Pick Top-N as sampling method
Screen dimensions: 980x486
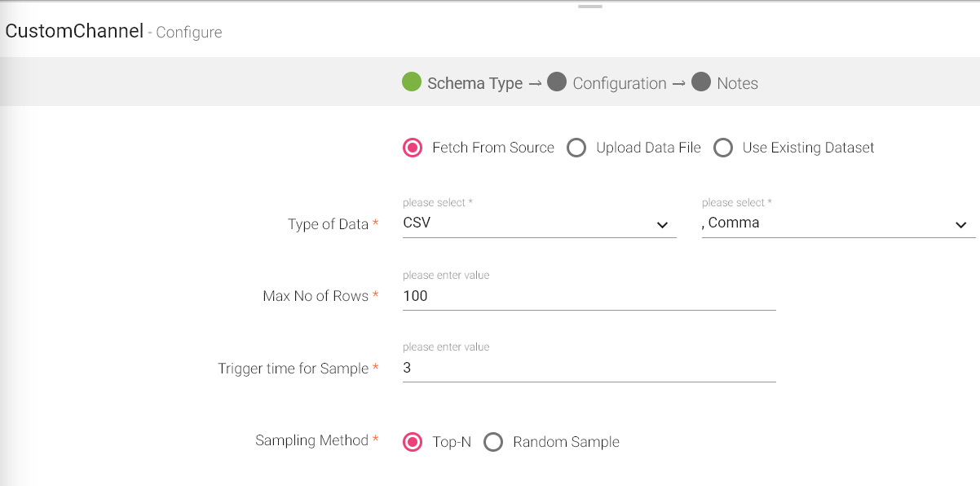click(413, 442)
